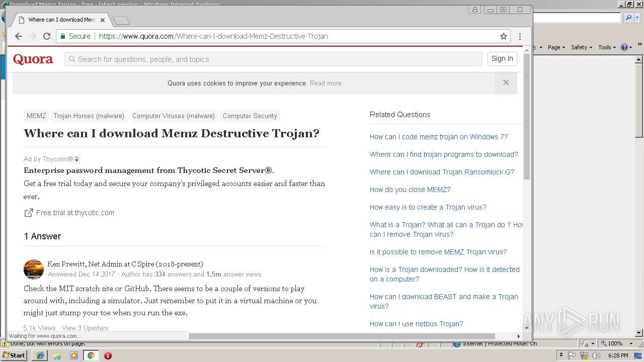This screenshot has height=362, width=644.
Task: Bookmark this page with the star icon
Action: [503, 36]
